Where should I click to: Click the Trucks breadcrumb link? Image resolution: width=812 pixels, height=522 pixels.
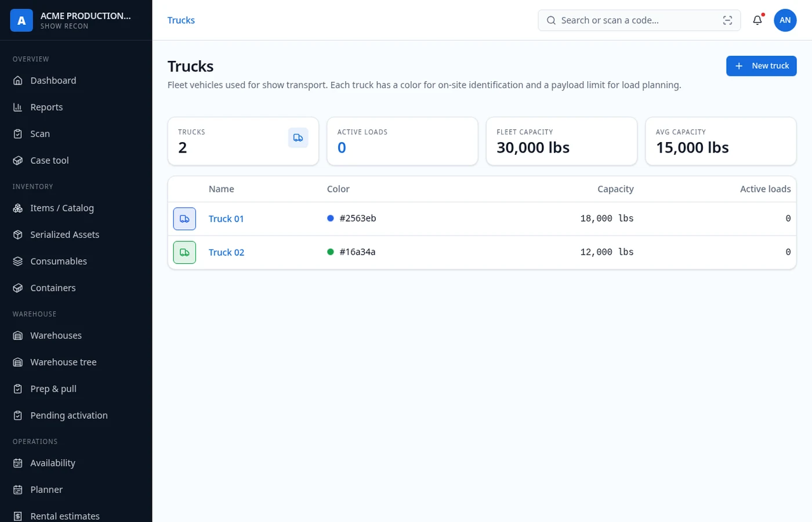coord(181,20)
